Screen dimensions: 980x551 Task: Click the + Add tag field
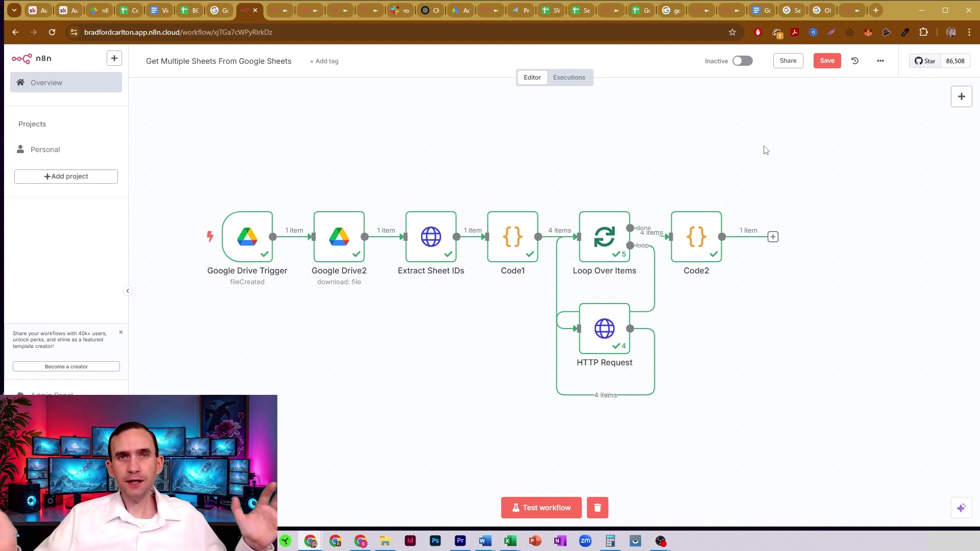324,61
